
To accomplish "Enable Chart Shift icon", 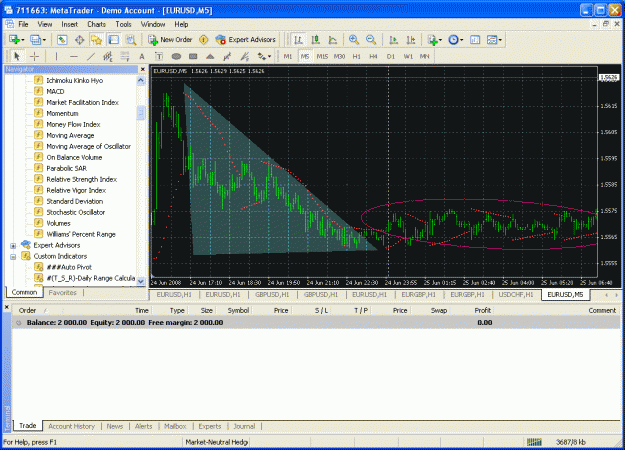I will pos(411,39).
